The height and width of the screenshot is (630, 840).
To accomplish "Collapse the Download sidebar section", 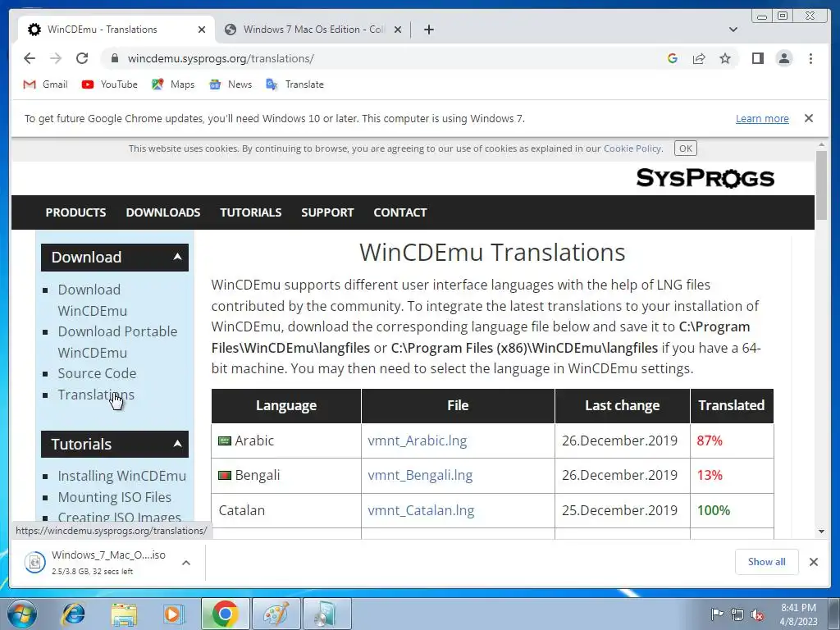I will coord(177,257).
